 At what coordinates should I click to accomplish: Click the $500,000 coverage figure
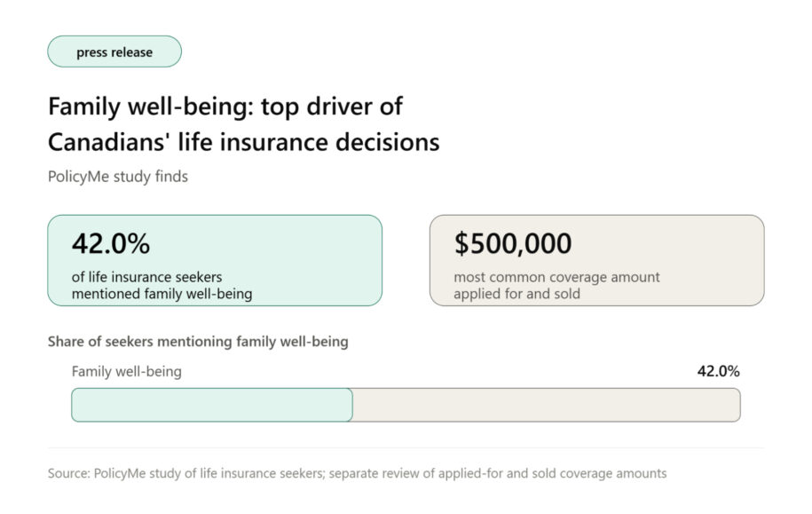coord(513,243)
